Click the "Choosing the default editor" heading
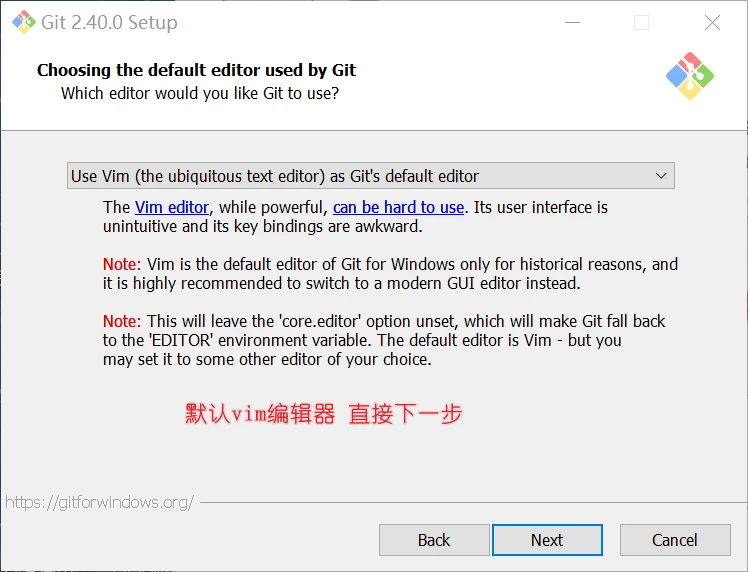Image resolution: width=748 pixels, height=572 pixels. click(196, 70)
